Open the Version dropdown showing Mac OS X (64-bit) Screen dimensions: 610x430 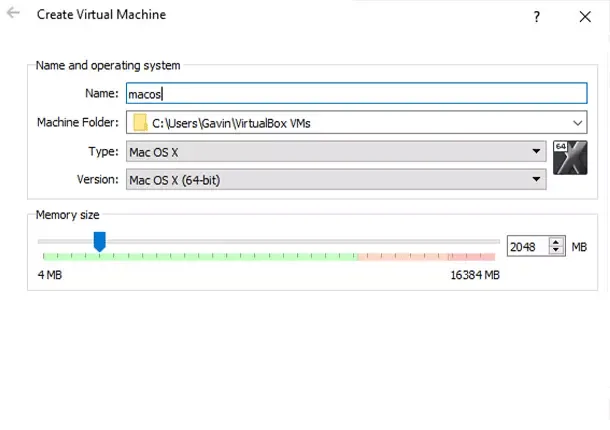(336, 180)
